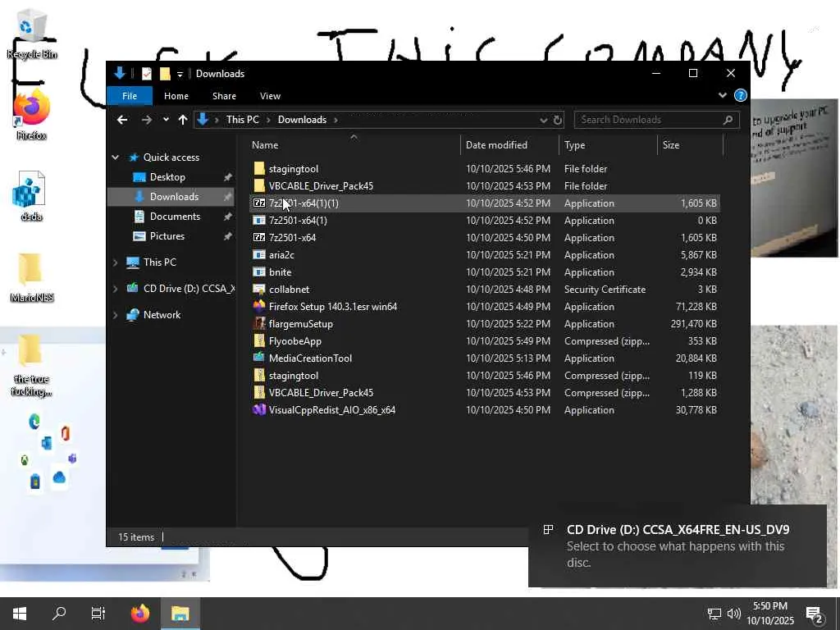Go up one folder level
The height and width of the screenshot is (630, 840).
tap(183, 120)
